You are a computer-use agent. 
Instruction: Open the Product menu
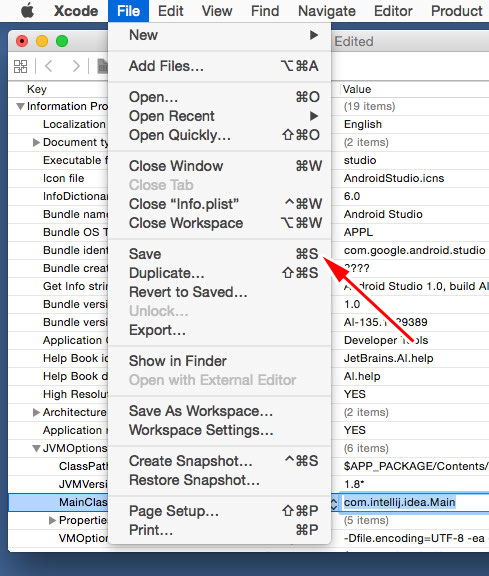[x=456, y=11]
